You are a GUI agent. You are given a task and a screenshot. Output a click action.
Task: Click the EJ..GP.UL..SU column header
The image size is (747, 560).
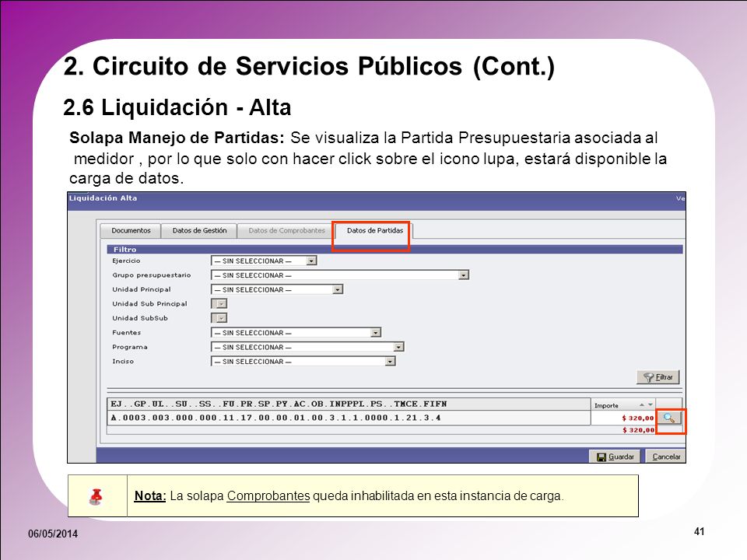349,404
